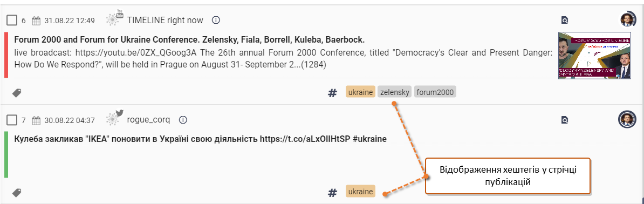Open document search icon for post 6
Image resolution: width=644 pixels, height=204 pixels.
point(565,20)
